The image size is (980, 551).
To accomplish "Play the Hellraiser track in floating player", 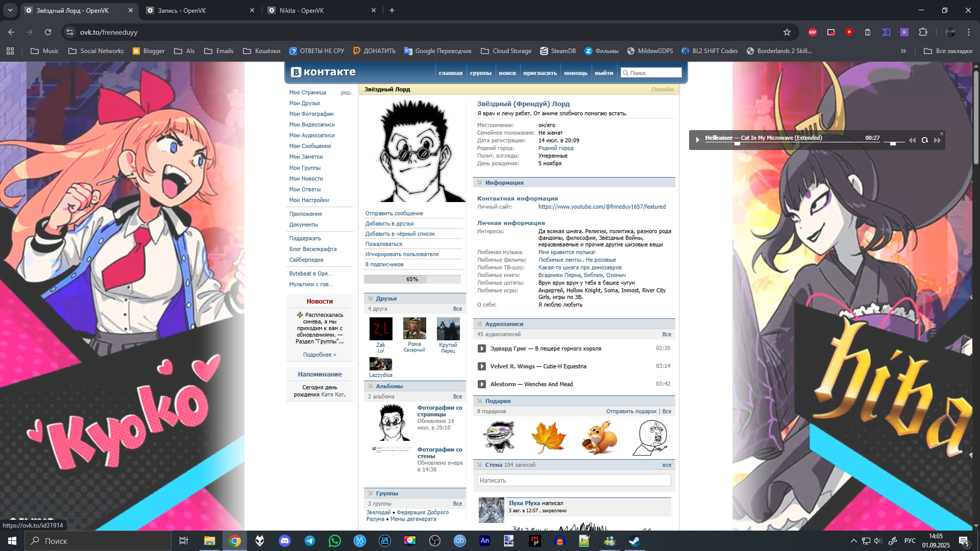I will coord(697,140).
